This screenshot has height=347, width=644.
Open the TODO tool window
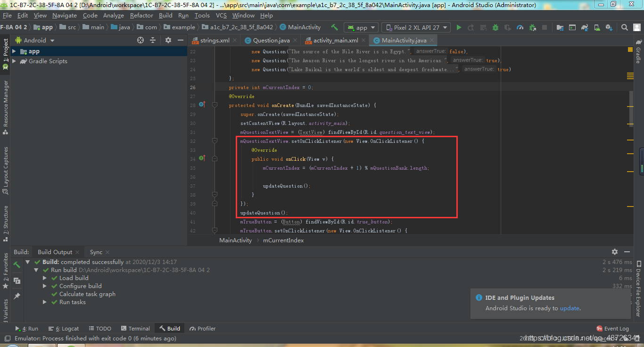click(99, 329)
